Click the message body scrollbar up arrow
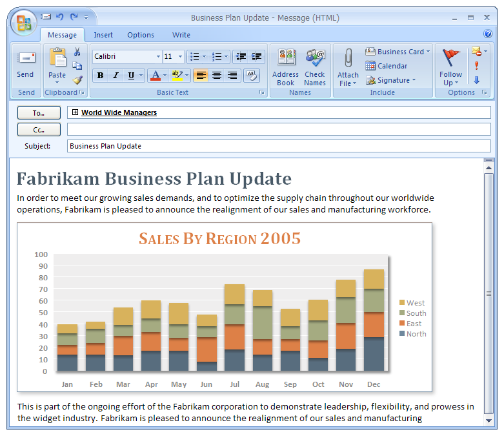Screen dimensions: 504x436 [x=489, y=168]
